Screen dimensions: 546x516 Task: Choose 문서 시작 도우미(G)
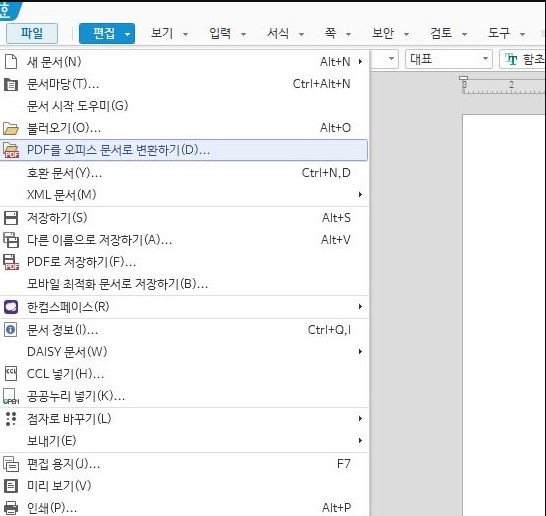[184, 106]
